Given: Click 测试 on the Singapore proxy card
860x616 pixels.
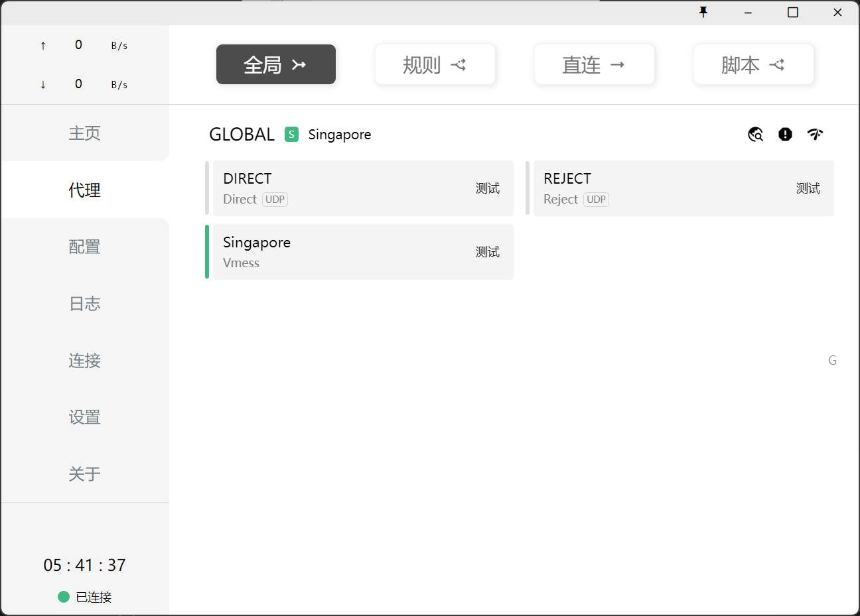Looking at the screenshot, I should point(487,252).
